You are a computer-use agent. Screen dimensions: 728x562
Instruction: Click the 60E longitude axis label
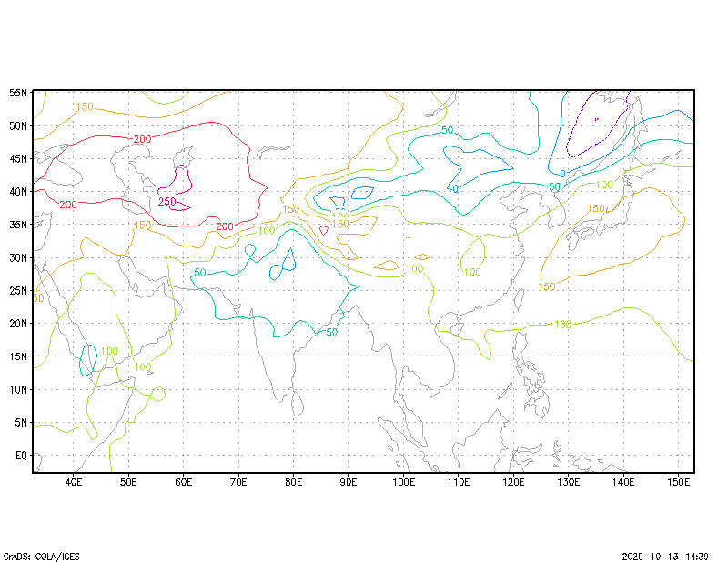pyautogui.click(x=184, y=482)
